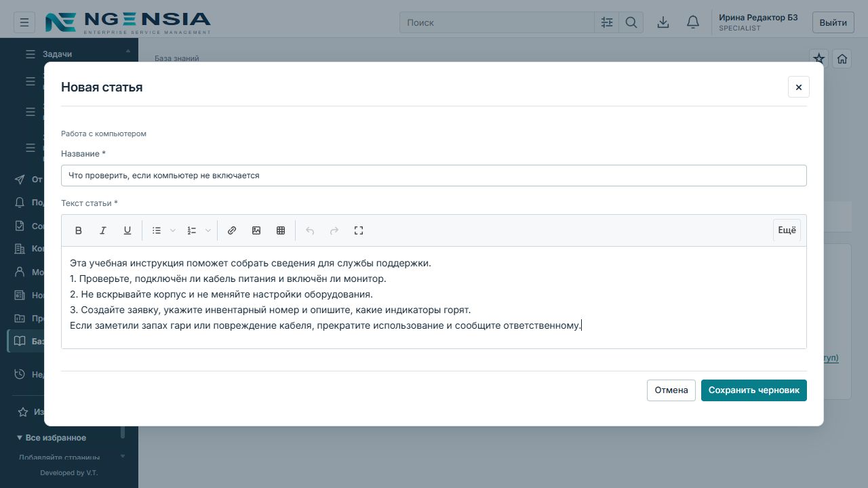Insert a numbered list

coord(192,230)
